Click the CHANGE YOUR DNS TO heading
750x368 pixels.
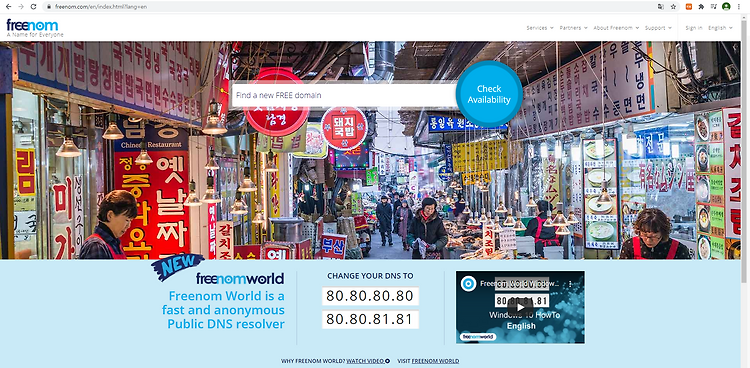370,276
